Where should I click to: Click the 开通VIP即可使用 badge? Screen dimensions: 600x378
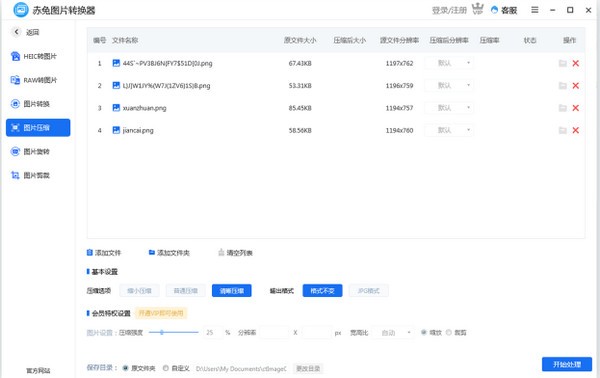click(161, 313)
